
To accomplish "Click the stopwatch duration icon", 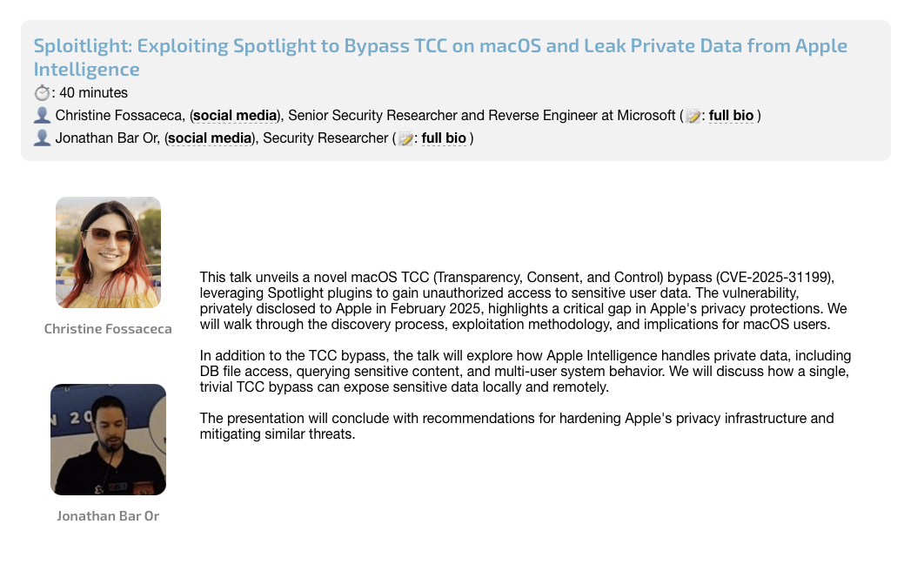I will (x=42, y=93).
